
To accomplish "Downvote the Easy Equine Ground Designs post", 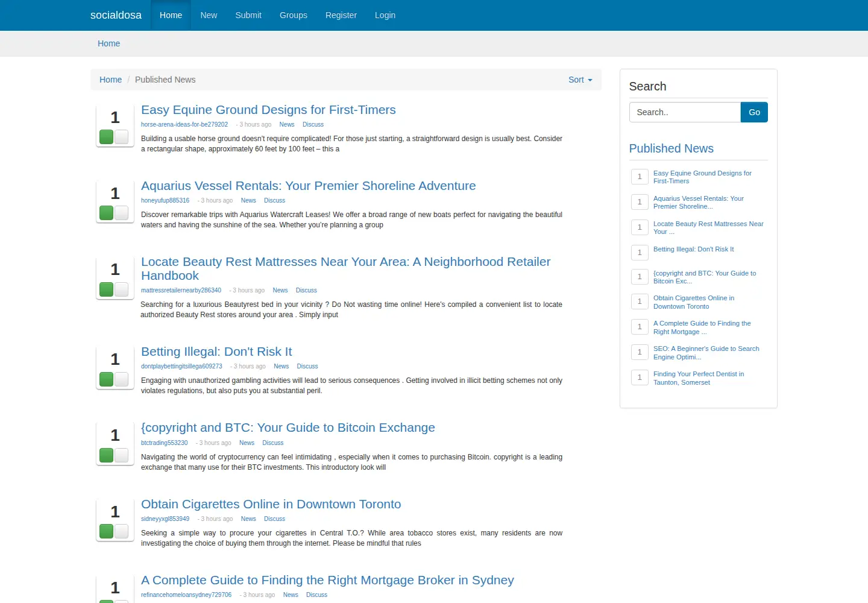I will click(122, 137).
